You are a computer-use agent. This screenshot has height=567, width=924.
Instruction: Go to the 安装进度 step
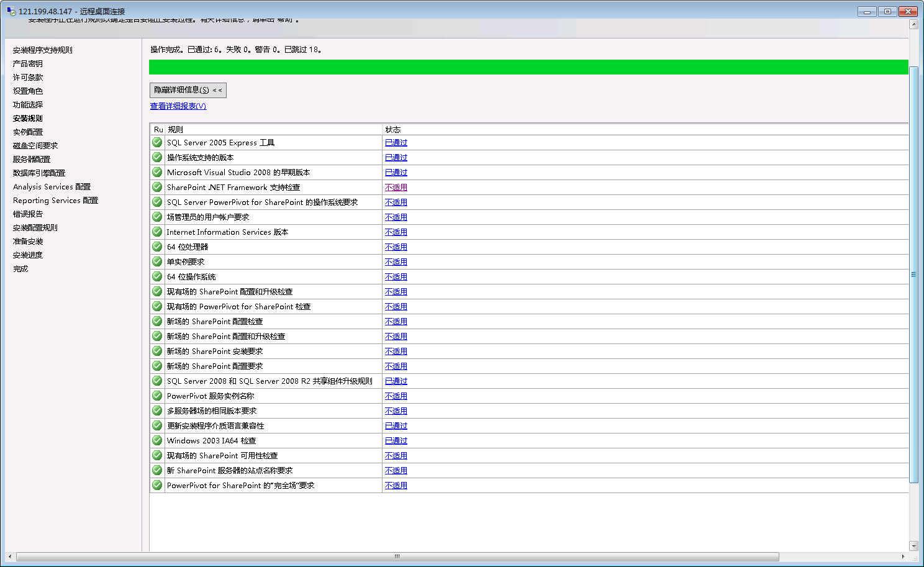pyautogui.click(x=28, y=255)
